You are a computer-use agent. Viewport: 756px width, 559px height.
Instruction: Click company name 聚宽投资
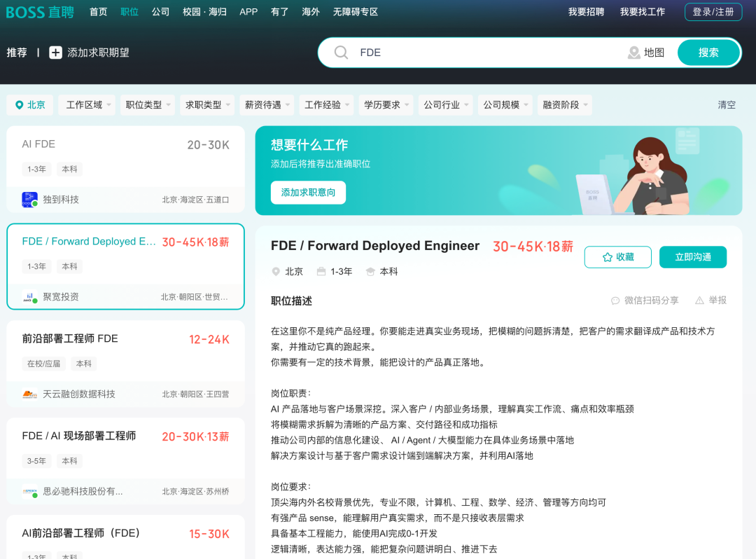pos(61,296)
